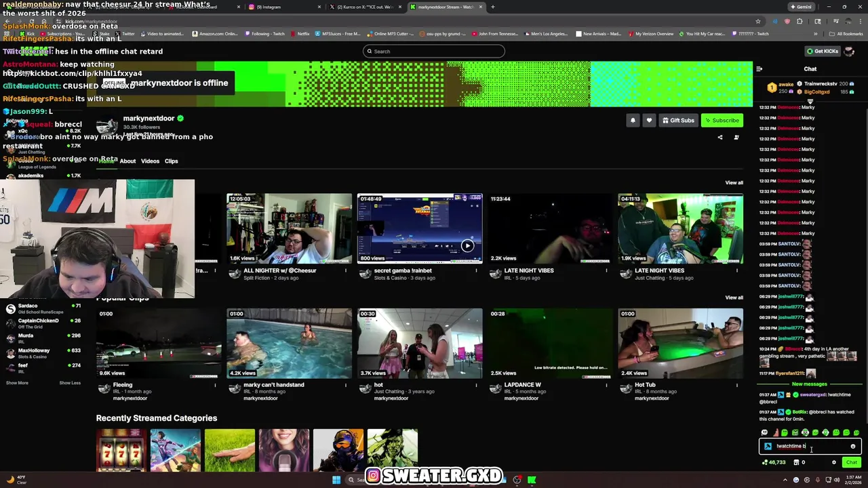Open a new browser tab
The width and height of the screenshot is (868, 488).
pos(492,7)
